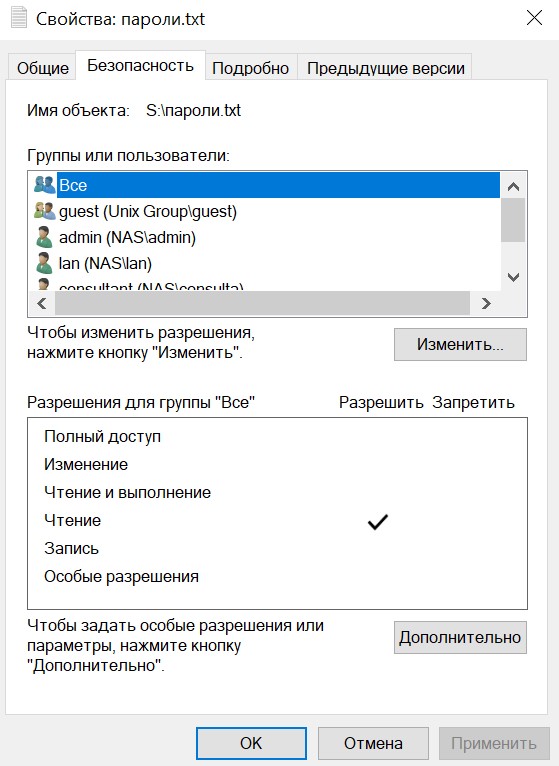Click the file icon in title bar
The image size is (559, 766).
19,19
